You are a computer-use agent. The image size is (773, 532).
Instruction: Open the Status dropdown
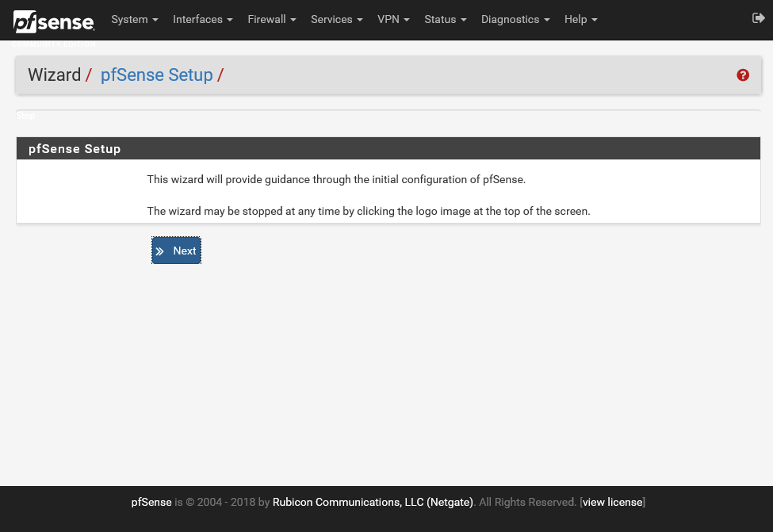point(445,19)
